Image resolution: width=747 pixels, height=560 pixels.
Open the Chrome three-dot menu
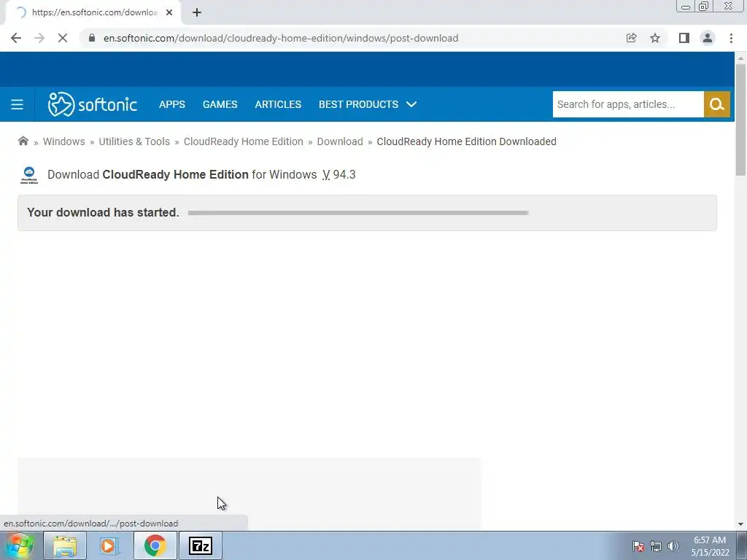point(731,38)
